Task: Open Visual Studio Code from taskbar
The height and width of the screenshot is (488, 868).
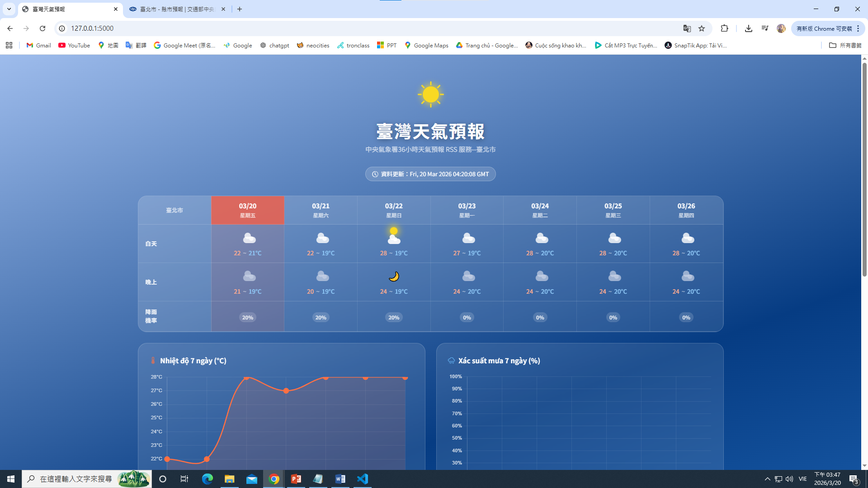Action: [x=363, y=479]
